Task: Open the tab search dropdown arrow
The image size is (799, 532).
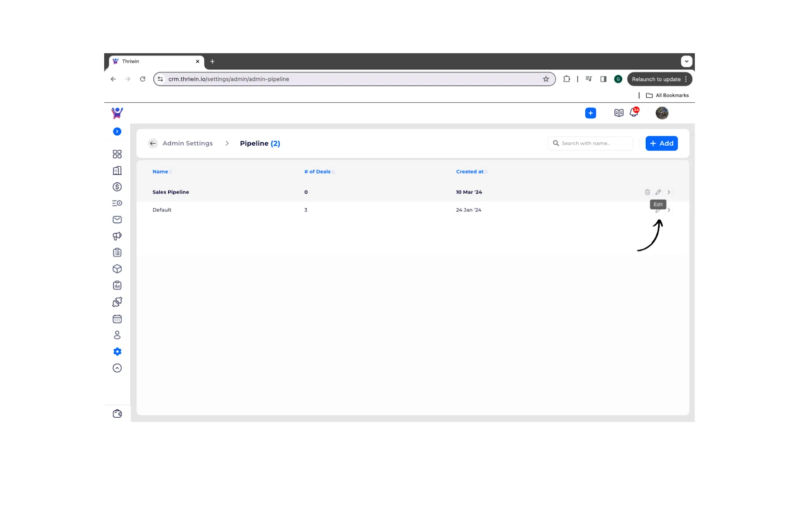Action: 687,61
